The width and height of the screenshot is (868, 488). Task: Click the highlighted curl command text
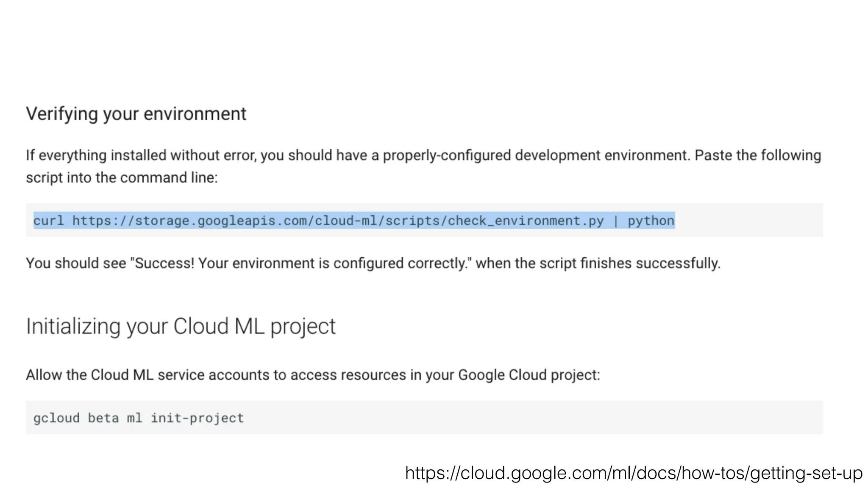pyautogui.click(x=353, y=221)
